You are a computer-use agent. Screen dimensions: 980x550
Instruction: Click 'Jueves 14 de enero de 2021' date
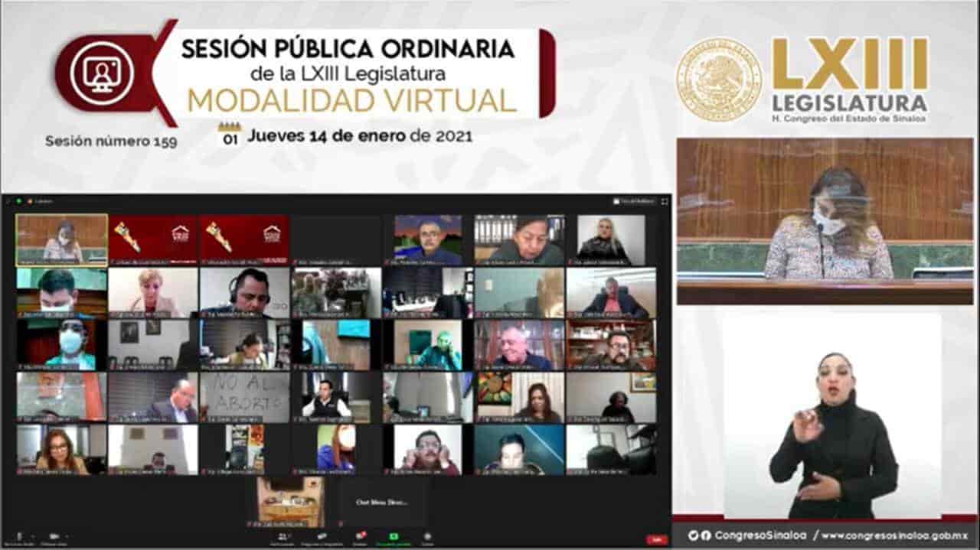tap(360, 137)
